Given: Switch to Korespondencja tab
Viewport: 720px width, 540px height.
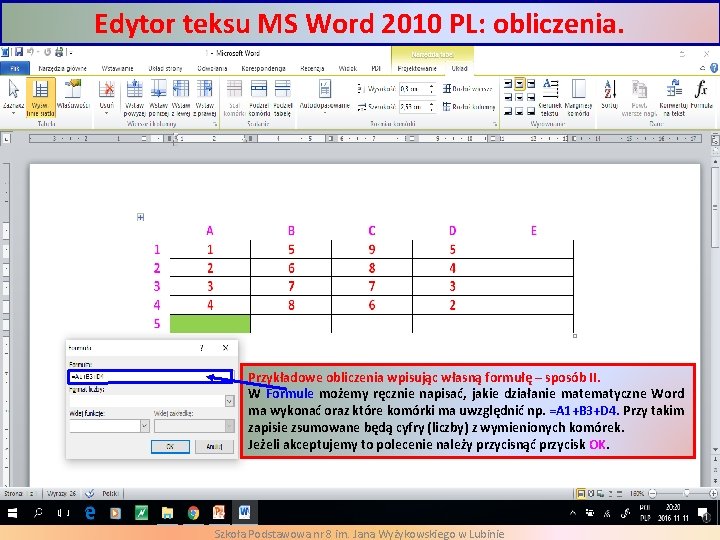Looking at the screenshot, I should click(264, 68).
